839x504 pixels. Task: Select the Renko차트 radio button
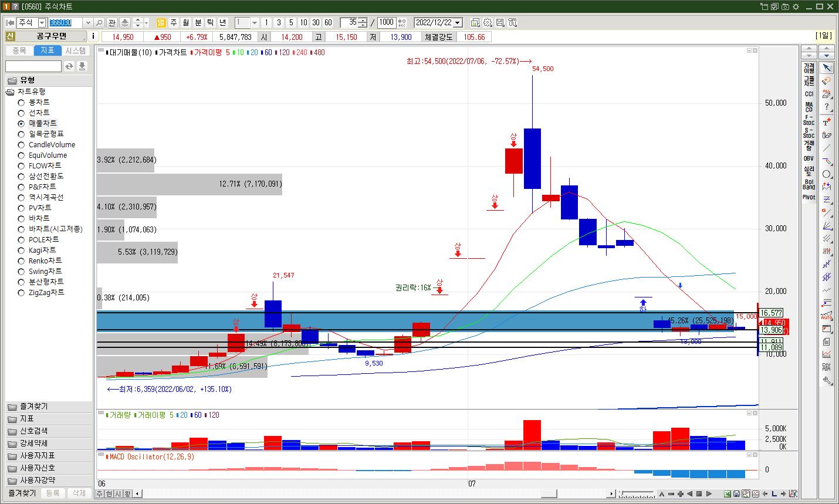tap(21, 261)
